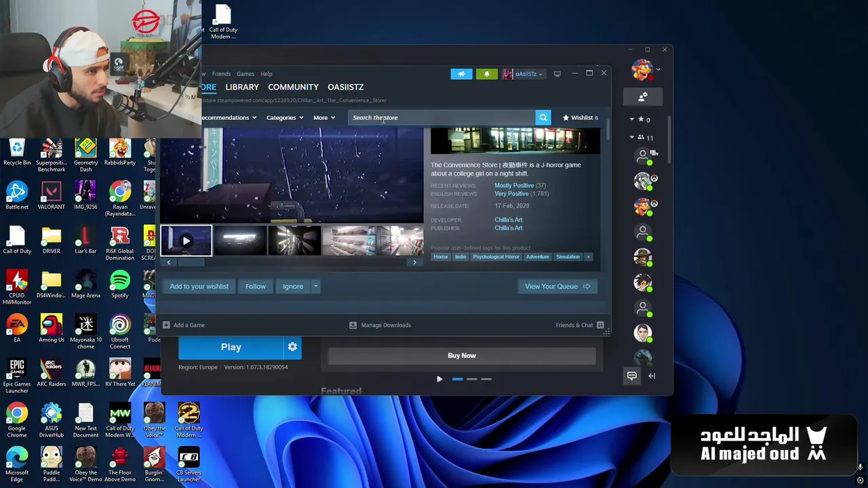868x488 pixels.
Task: Open the OASIISTZ profile tab
Action: point(345,87)
